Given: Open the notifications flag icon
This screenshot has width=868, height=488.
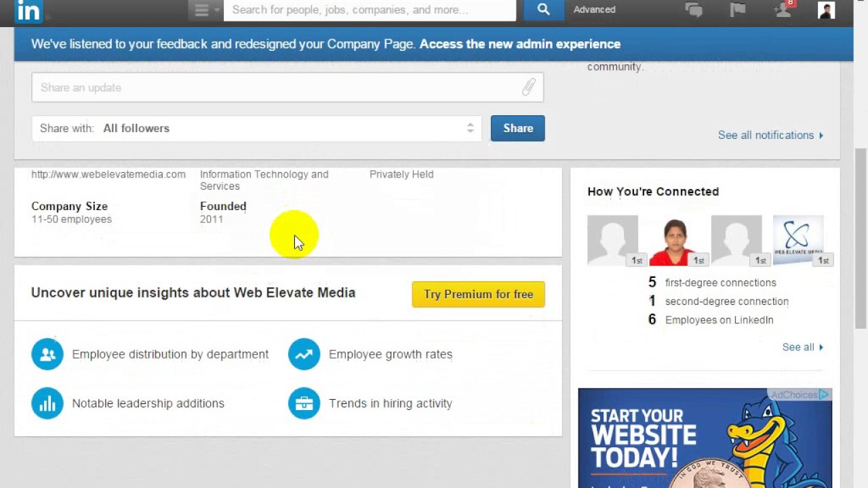Looking at the screenshot, I should coord(738,10).
